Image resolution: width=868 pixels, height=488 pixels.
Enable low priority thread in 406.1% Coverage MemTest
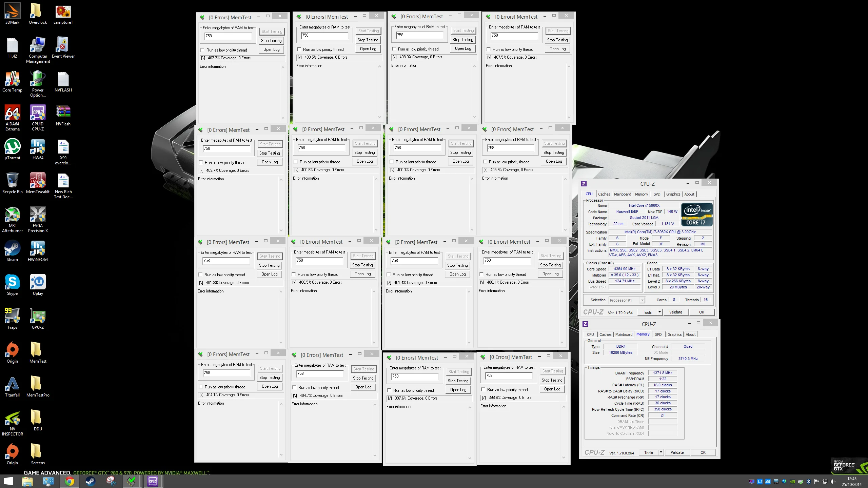[x=481, y=274]
